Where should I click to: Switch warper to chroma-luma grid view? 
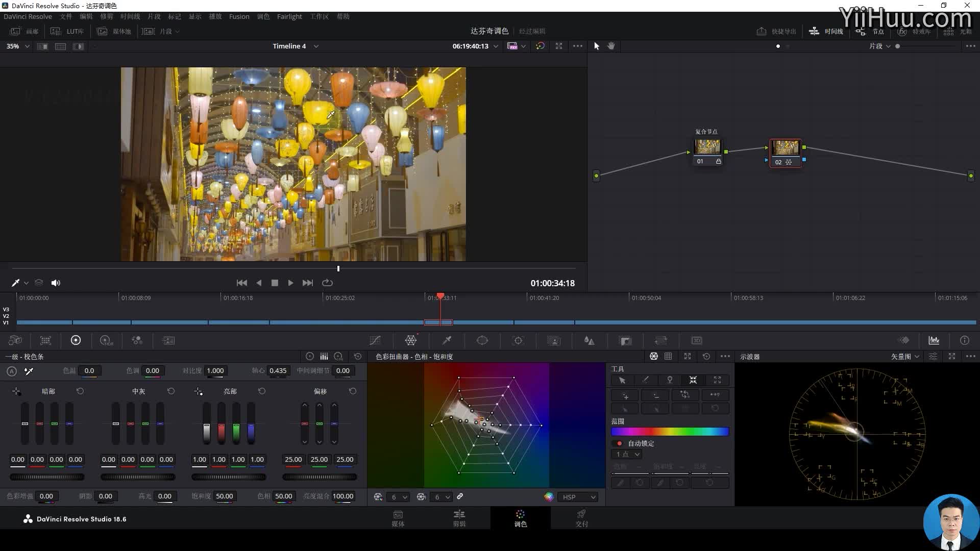coord(668,356)
